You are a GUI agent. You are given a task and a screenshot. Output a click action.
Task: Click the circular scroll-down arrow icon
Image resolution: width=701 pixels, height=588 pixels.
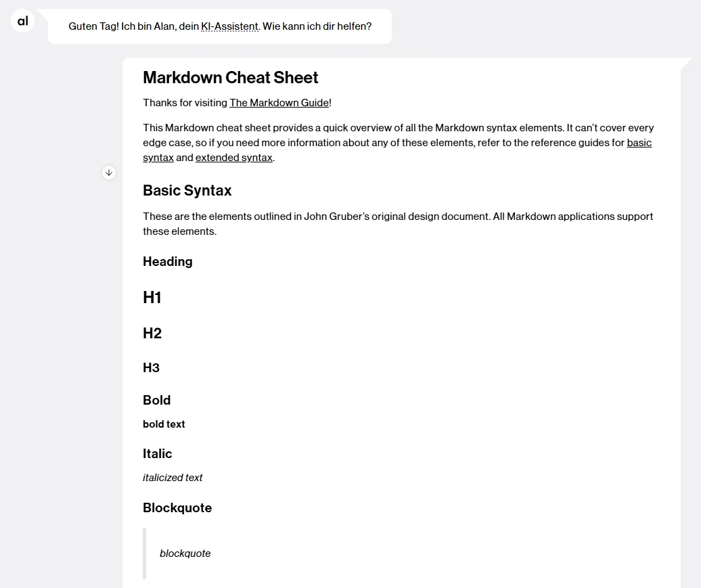(109, 173)
